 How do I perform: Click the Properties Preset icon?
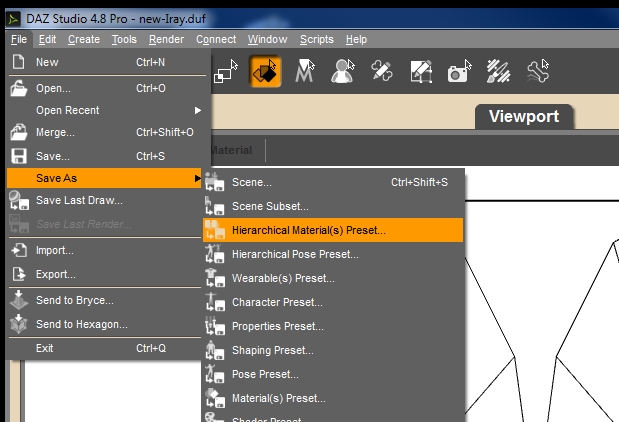pyautogui.click(x=215, y=326)
